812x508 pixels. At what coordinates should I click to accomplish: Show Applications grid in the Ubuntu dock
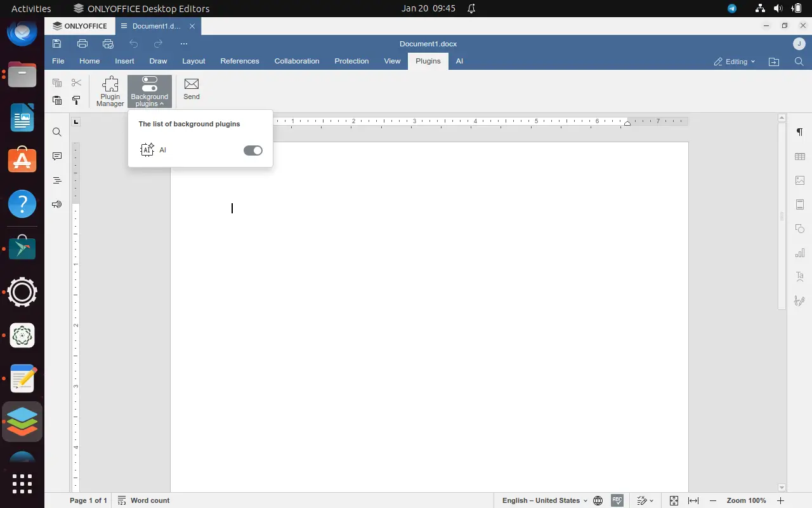pyautogui.click(x=22, y=483)
